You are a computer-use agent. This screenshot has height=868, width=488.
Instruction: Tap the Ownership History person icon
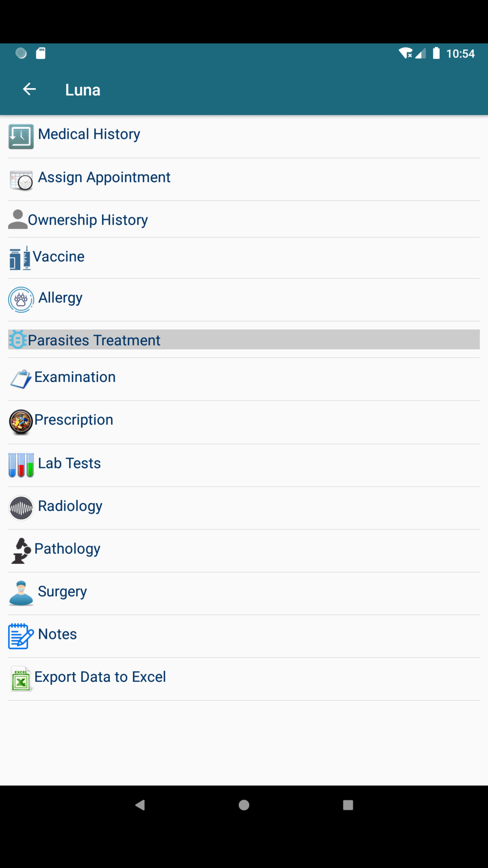(18, 220)
